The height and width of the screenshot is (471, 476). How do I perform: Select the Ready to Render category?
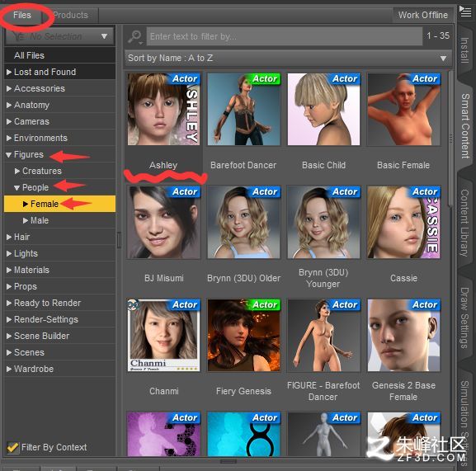point(59,303)
